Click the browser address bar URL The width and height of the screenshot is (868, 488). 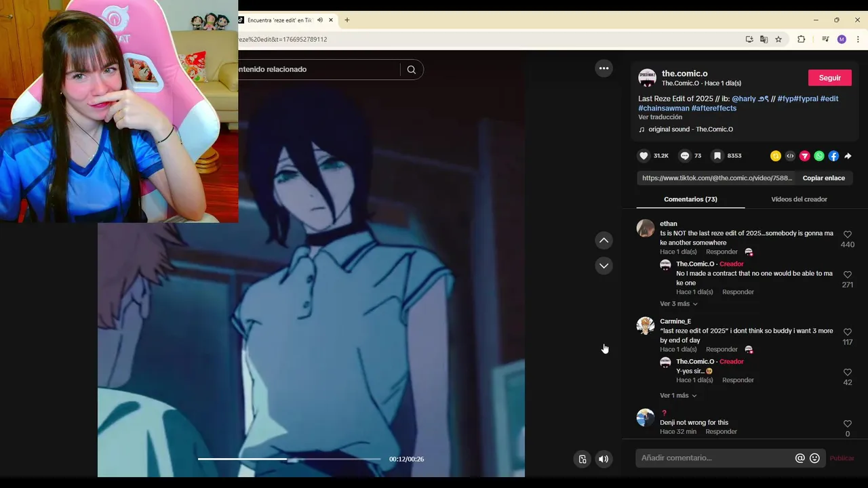point(283,39)
